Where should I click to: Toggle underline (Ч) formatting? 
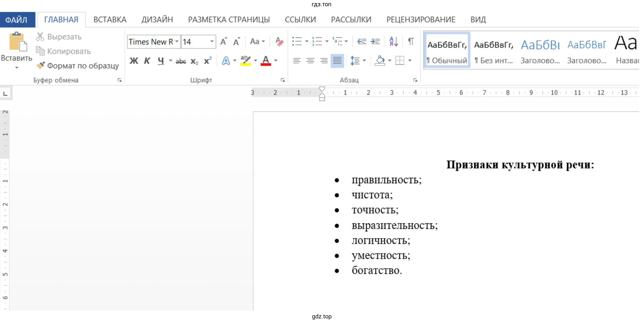click(x=161, y=61)
